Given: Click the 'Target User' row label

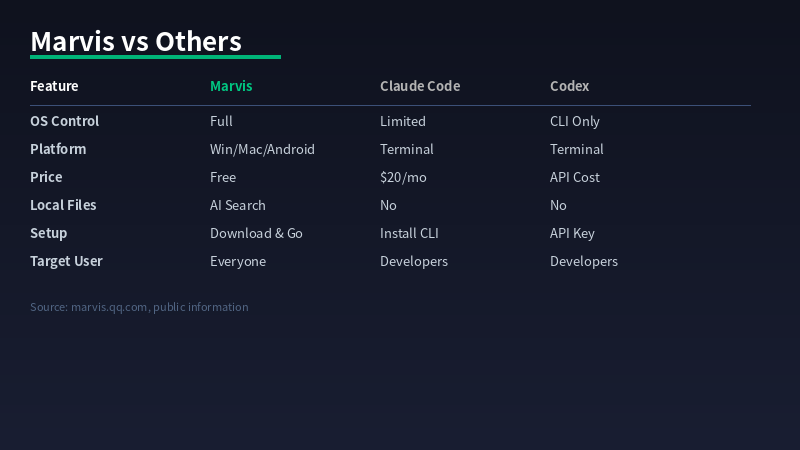Looking at the screenshot, I should 66,261.
